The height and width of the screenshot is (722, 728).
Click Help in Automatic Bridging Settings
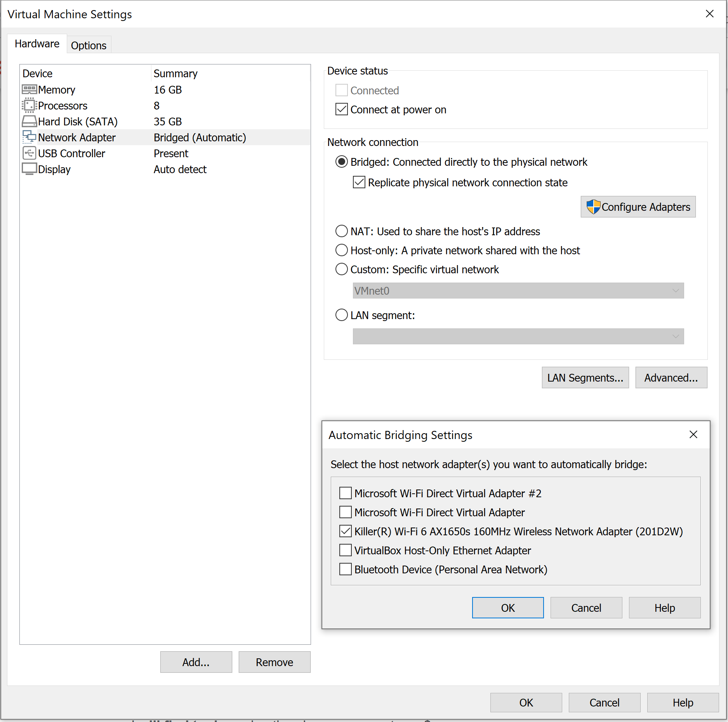pyautogui.click(x=665, y=608)
